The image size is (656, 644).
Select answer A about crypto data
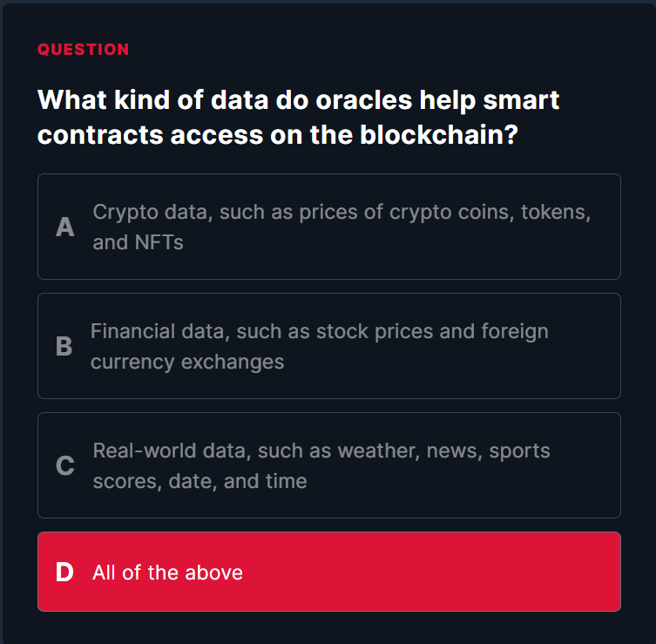[x=328, y=227]
